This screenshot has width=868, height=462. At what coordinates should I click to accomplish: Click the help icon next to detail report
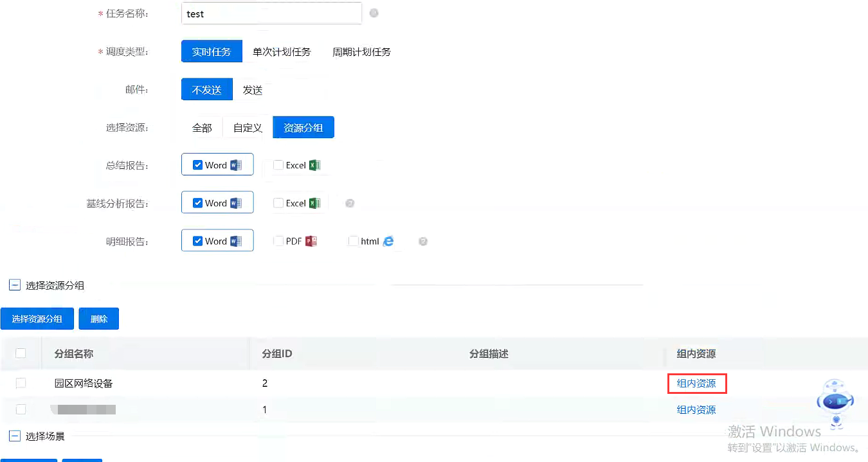(x=423, y=242)
